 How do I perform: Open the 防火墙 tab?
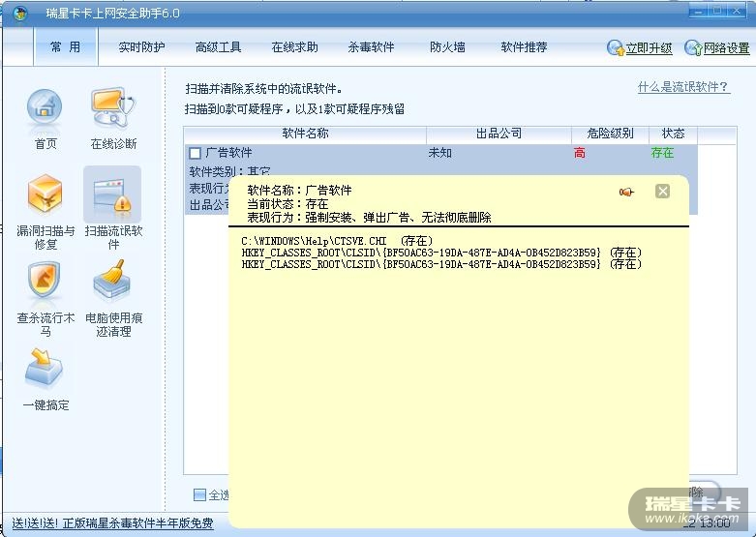click(x=447, y=47)
